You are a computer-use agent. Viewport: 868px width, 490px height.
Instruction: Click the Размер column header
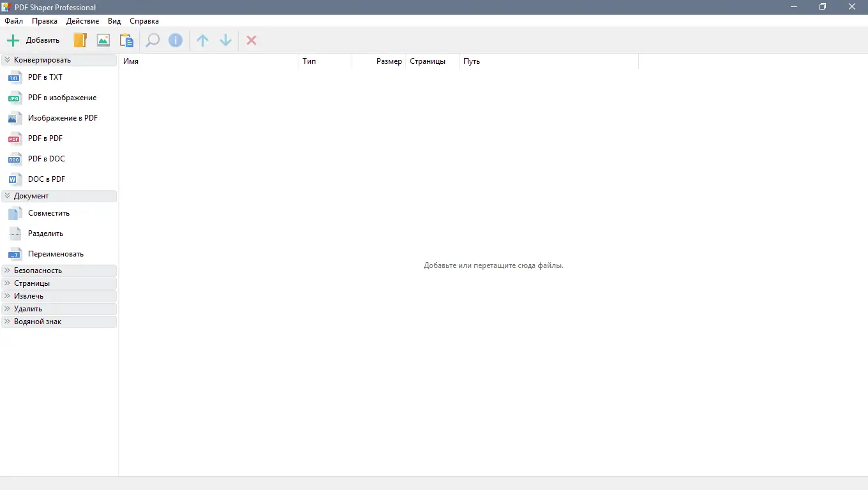point(379,61)
